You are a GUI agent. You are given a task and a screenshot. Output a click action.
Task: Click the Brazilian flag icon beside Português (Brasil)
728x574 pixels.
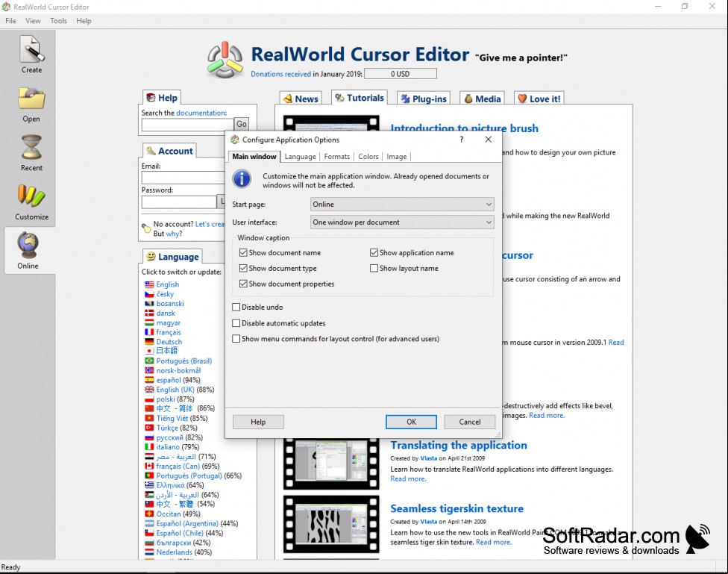[149, 361]
